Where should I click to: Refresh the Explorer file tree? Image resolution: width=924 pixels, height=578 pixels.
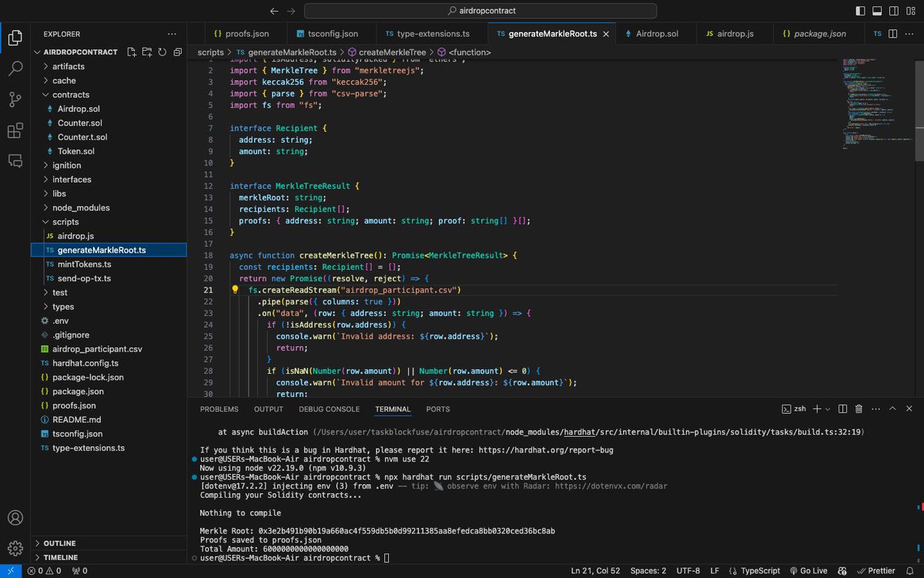click(x=162, y=52)
